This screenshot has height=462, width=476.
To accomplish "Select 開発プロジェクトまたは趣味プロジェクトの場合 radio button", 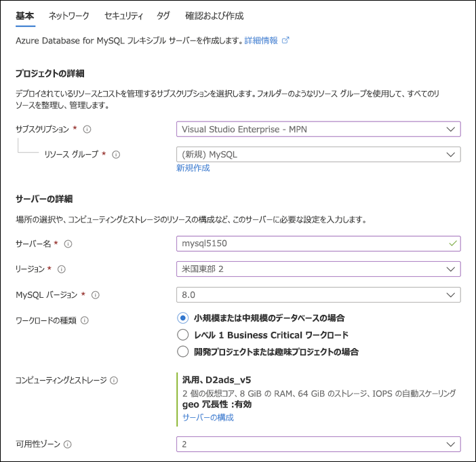I will click(183, 351).
